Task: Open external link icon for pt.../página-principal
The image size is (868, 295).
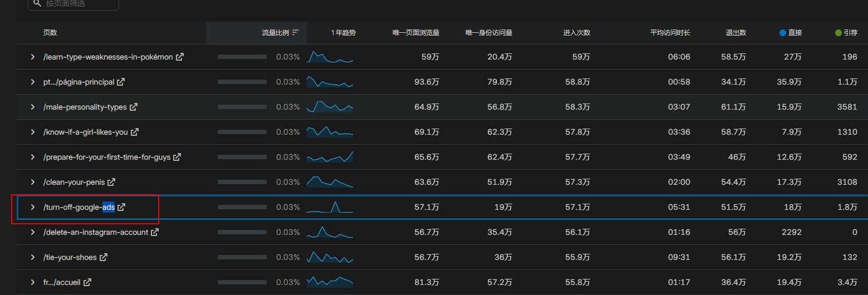Action: [x=121, y=82]
